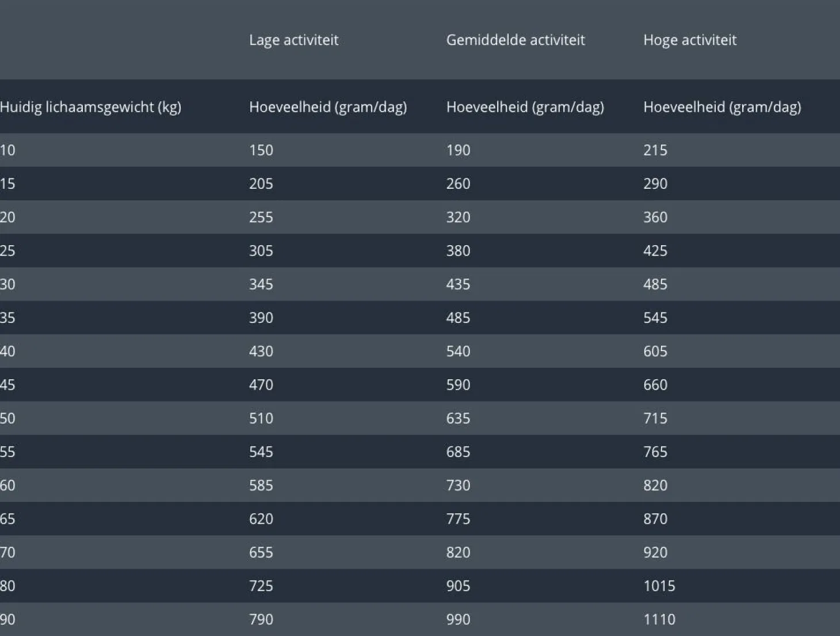Click "Hoeveelheid (gram/dag)" under Lage activiteit

pyautogui.click(x=327, y=107)
